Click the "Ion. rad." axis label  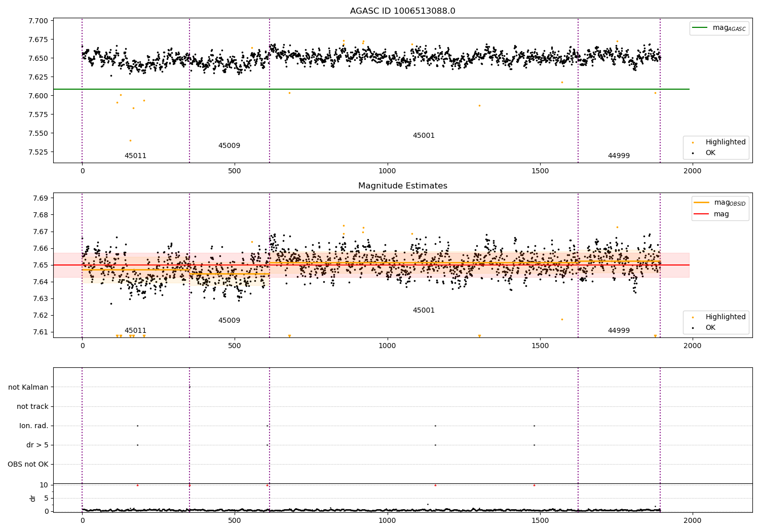pyautogui.click(x=34, y=426)
